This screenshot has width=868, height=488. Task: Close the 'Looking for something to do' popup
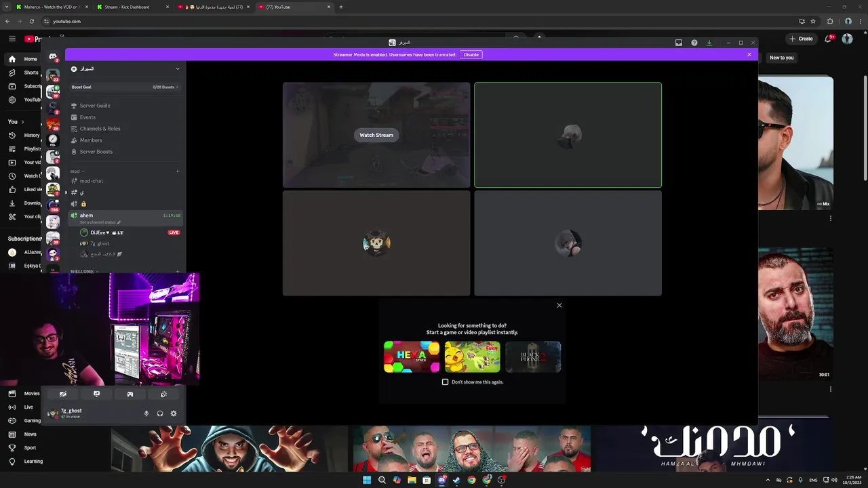tap(559, 305)
